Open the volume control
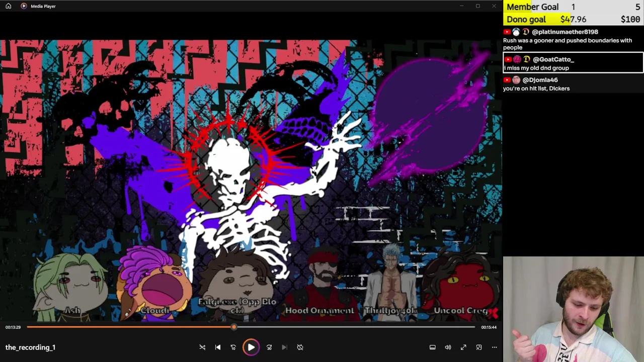644x362 pixels. tap(448, 347)
